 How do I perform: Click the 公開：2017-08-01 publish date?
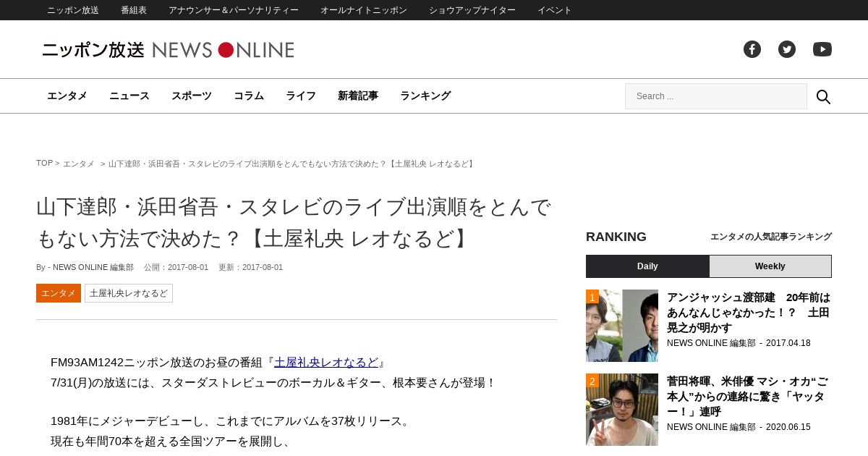[x=176, y=267]
